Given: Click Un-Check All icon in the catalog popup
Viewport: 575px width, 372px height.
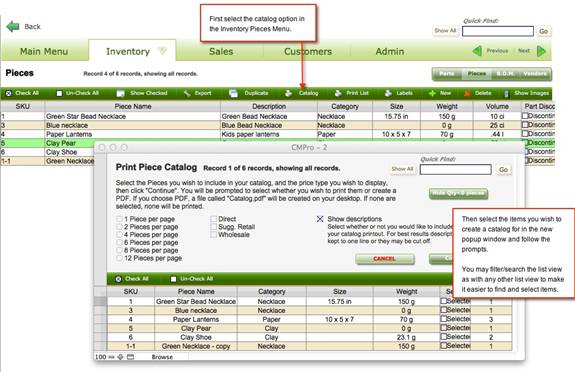Looking at the screenshot, I should (173, 279).
